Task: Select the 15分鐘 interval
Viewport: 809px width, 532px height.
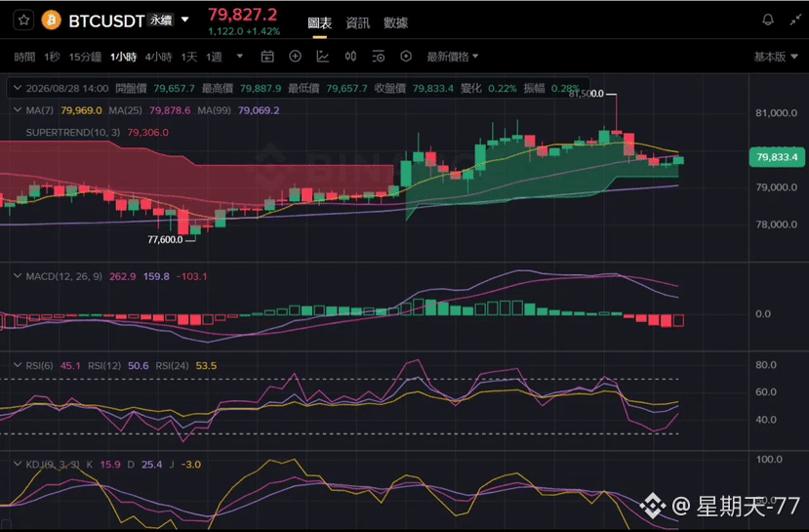Action: (85, 57)
